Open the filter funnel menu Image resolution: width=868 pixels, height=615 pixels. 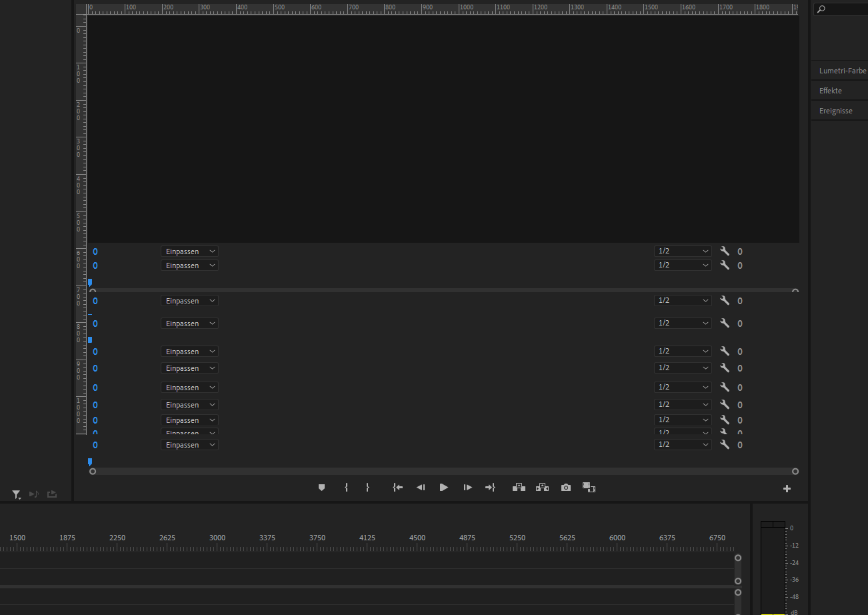point(17,494)
